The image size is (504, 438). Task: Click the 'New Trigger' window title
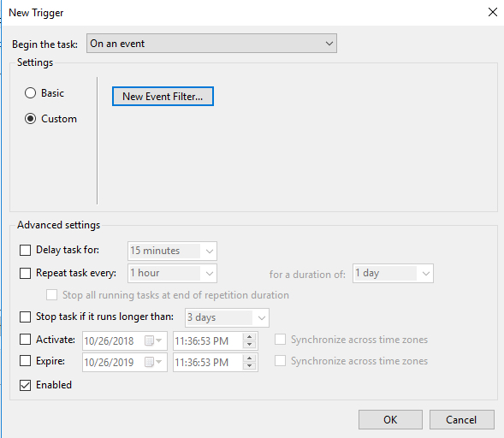(36, 13)
